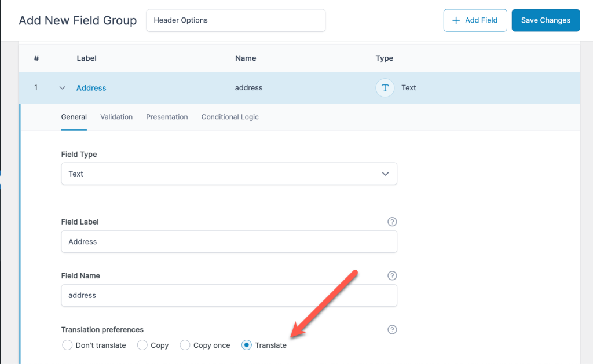Click the field group title input
Image resolution: width=593 pixels, height=364 pixels.
tap(236, 20)
